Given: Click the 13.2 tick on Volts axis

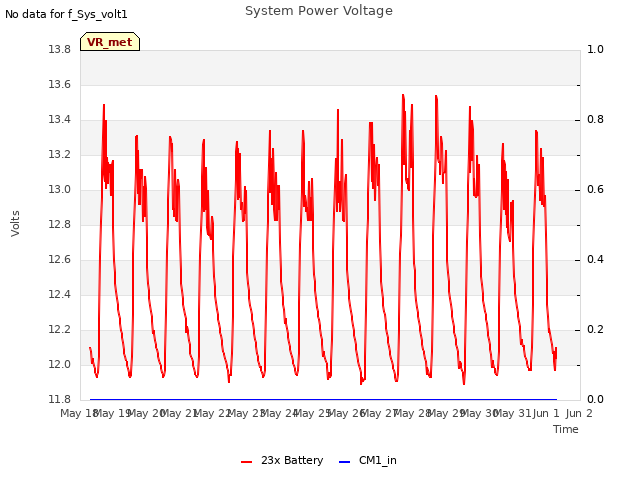Looking at the screenshot, I should click(x=60, y=155).
